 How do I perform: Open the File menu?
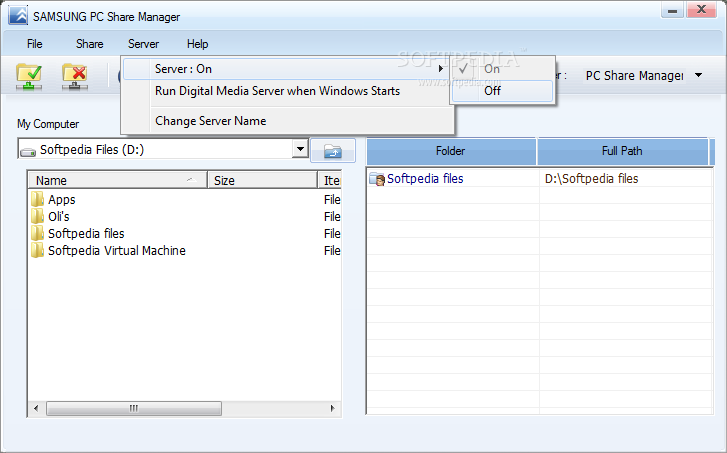pos(35,44)
